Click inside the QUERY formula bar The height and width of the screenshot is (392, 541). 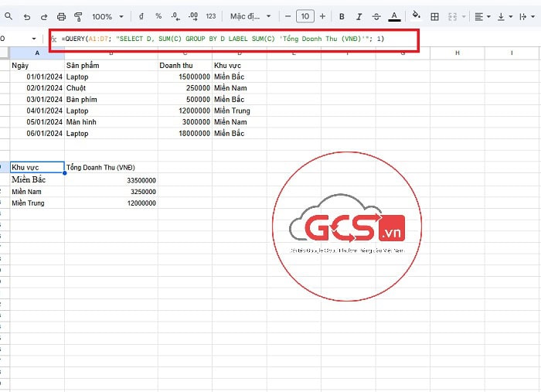coord(232,39)
